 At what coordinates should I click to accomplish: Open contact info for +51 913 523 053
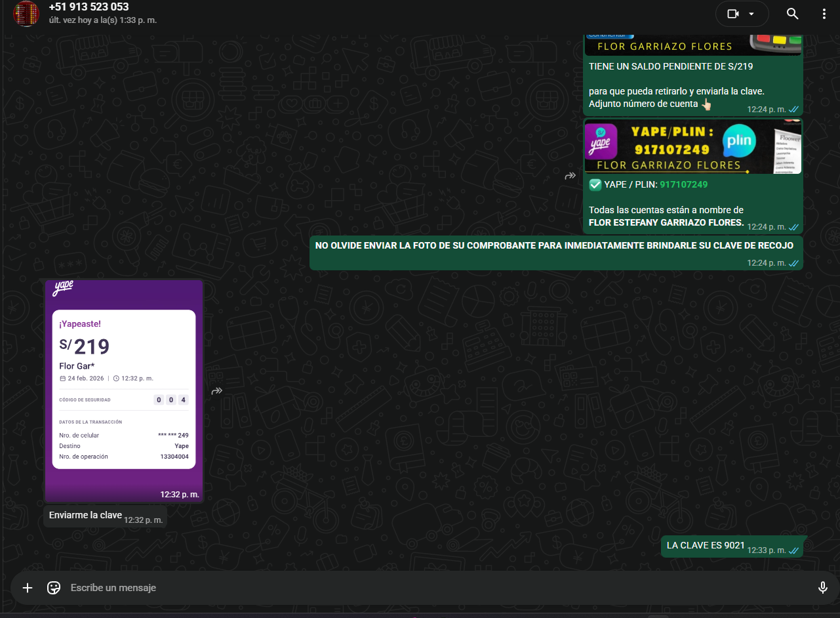click(89, 7)
